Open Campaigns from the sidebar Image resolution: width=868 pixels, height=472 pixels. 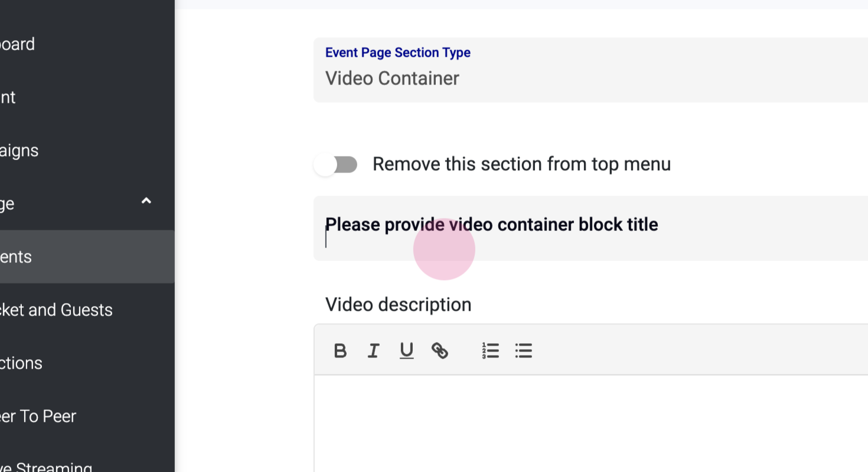pyautogui.click(x=19, y=151)
